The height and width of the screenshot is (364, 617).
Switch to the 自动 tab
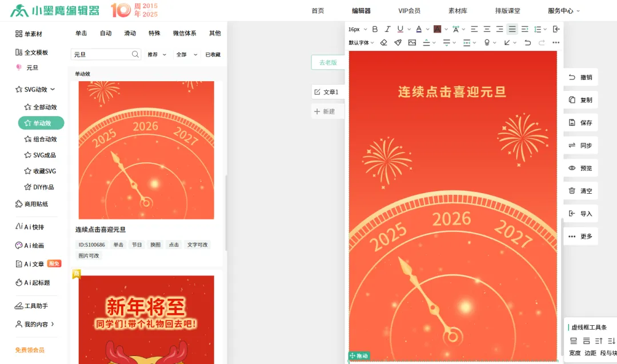[x=106, y=33]
